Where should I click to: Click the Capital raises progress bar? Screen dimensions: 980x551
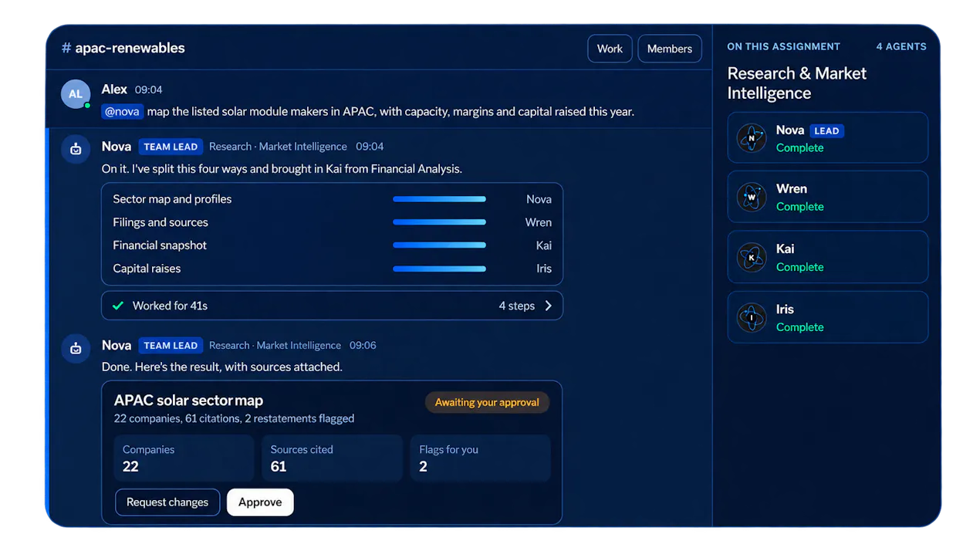point(440,269)
